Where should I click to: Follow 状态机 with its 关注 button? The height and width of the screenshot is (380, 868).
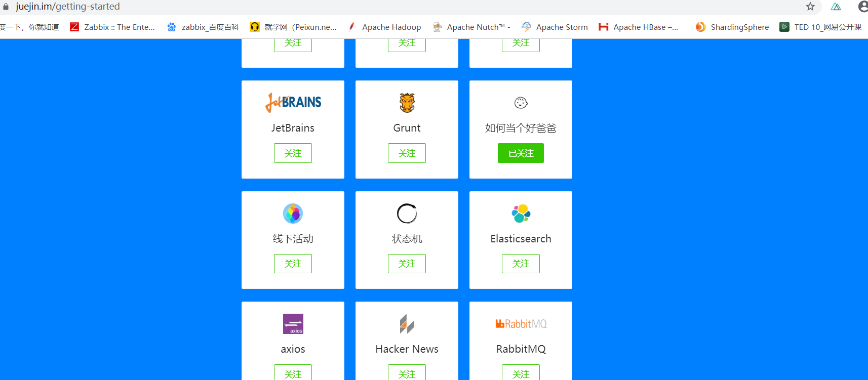pos(407,264)
